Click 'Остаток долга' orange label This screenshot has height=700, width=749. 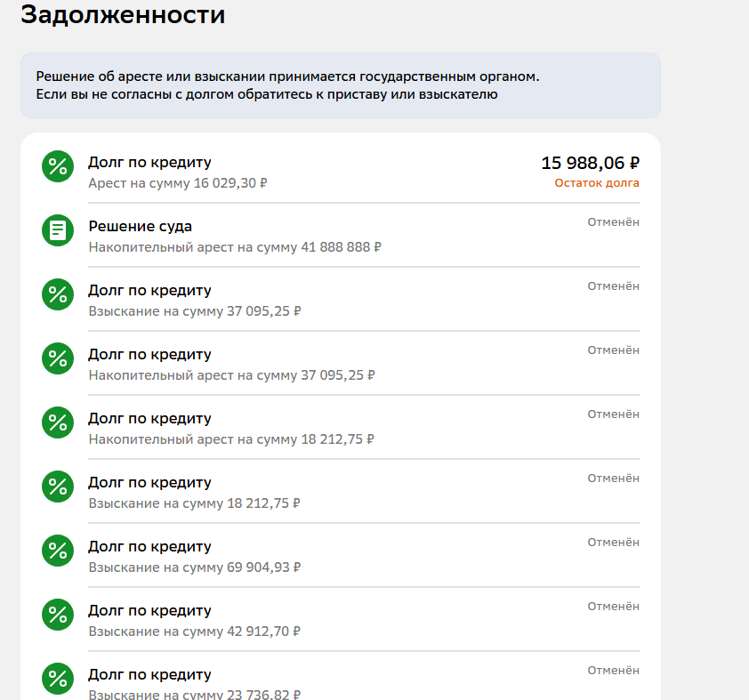pos(597,183)
